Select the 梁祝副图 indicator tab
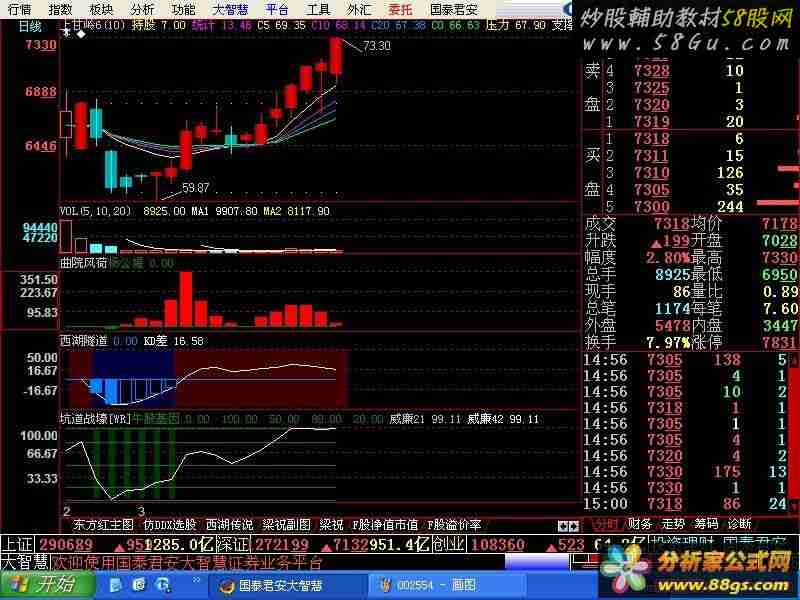This screenshot has width=800, height=600. coord(286,525)
